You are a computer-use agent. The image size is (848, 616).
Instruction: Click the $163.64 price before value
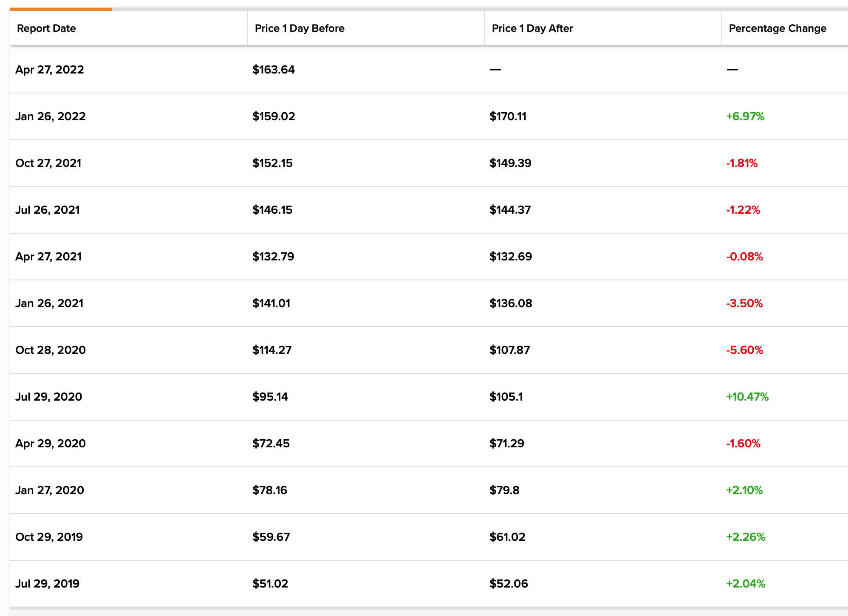click(x=274, y=70)
